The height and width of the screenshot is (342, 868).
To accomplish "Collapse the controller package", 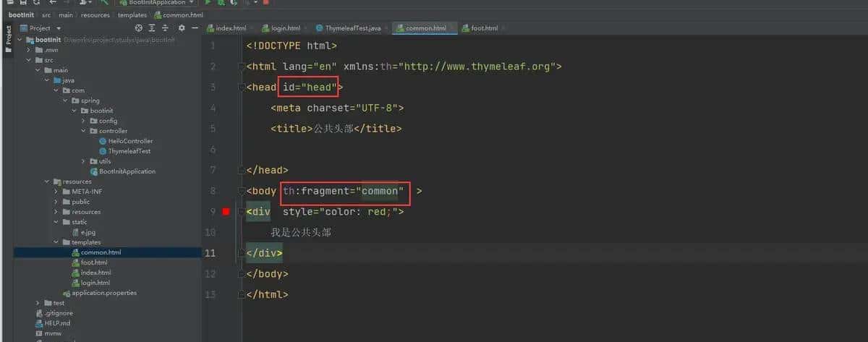I will (83, 131).
